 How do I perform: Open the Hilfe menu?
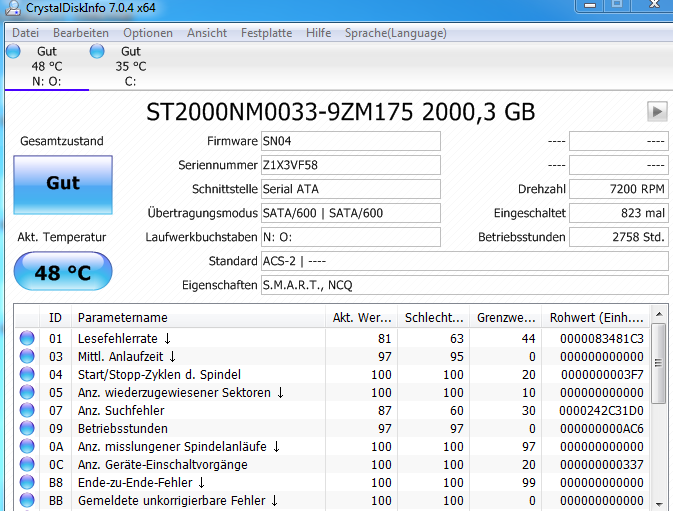pos(318,33)
